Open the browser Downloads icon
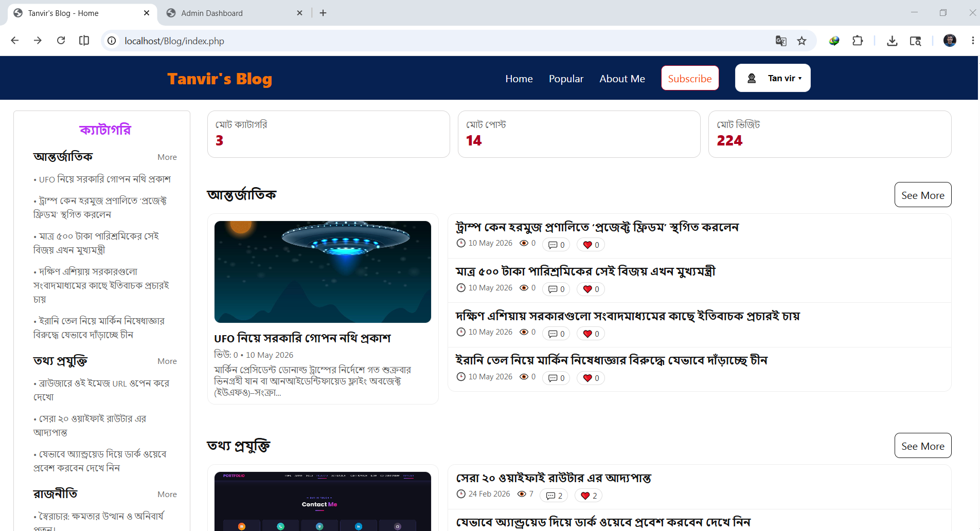This screenshot has width=980, height=531. tap(892, 41)
